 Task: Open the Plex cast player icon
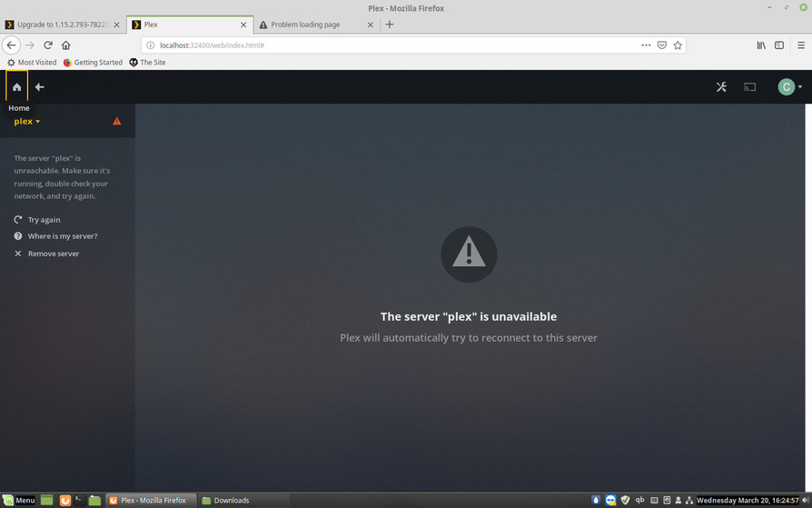point(749,86)
